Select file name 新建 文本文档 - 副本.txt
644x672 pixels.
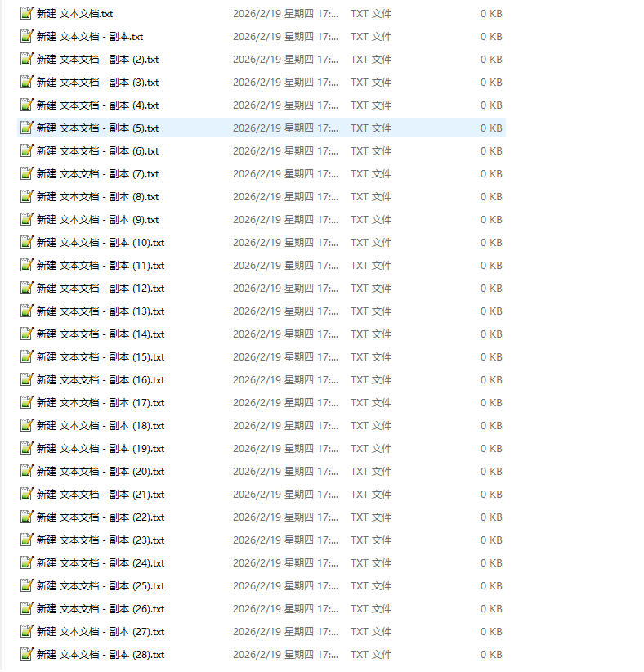(x=90, y=37)
